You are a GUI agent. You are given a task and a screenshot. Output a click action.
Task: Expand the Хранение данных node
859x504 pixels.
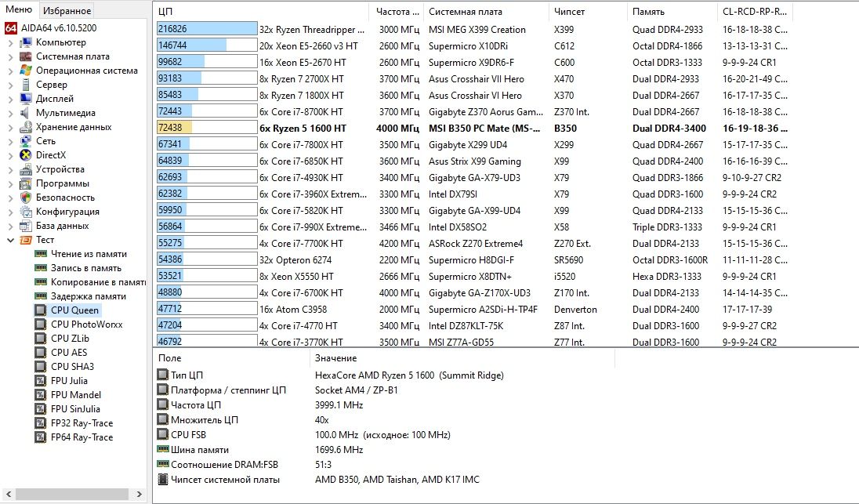(10, 128)
